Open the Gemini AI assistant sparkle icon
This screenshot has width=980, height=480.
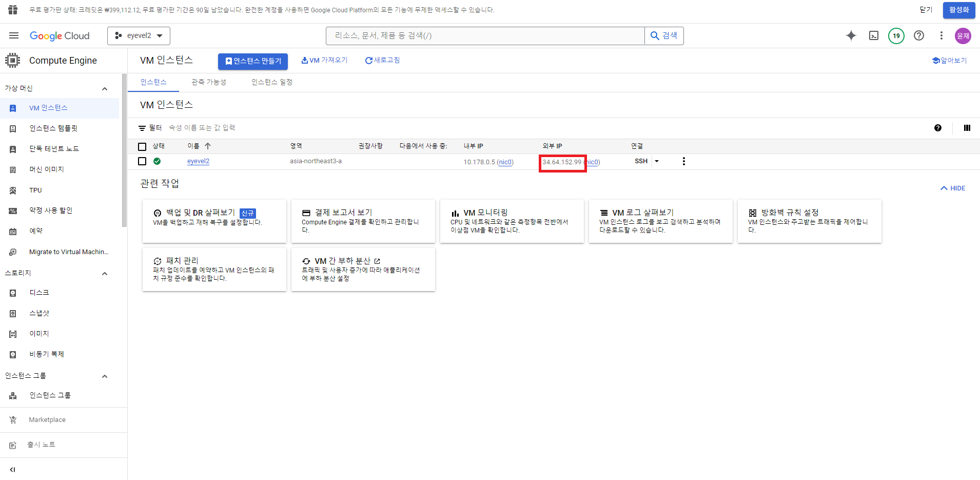[851, 35]
